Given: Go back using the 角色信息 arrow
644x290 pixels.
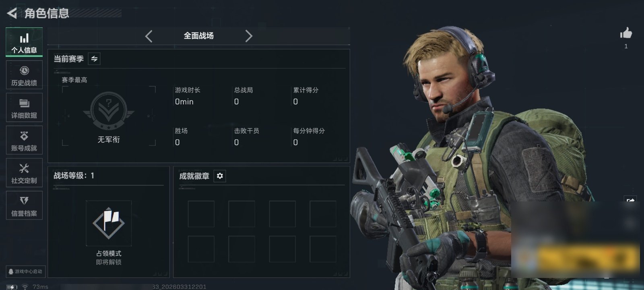Looking at the screenshot, I should pos(12,13).
